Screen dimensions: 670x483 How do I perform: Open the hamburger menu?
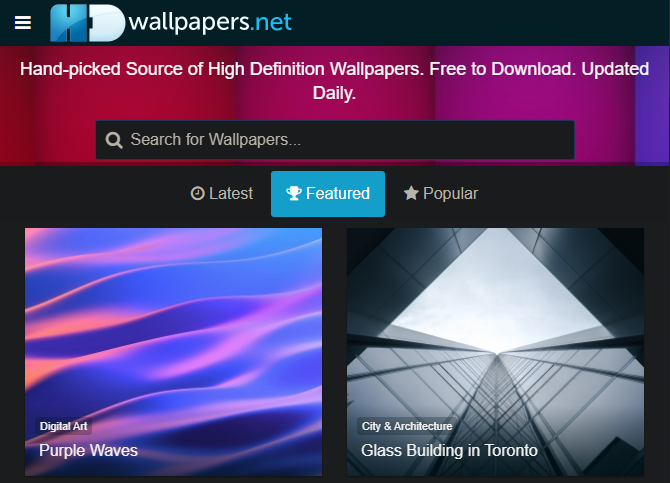[23, 23]
